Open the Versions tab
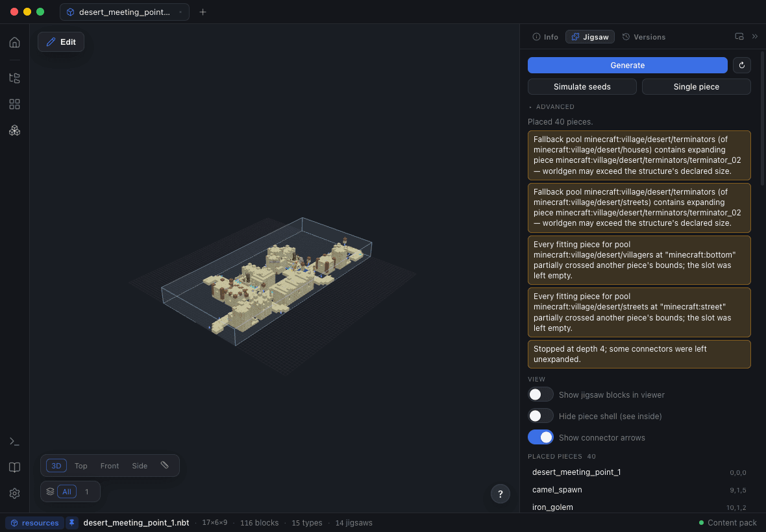766x532 pixels. [x=643, y=36]
